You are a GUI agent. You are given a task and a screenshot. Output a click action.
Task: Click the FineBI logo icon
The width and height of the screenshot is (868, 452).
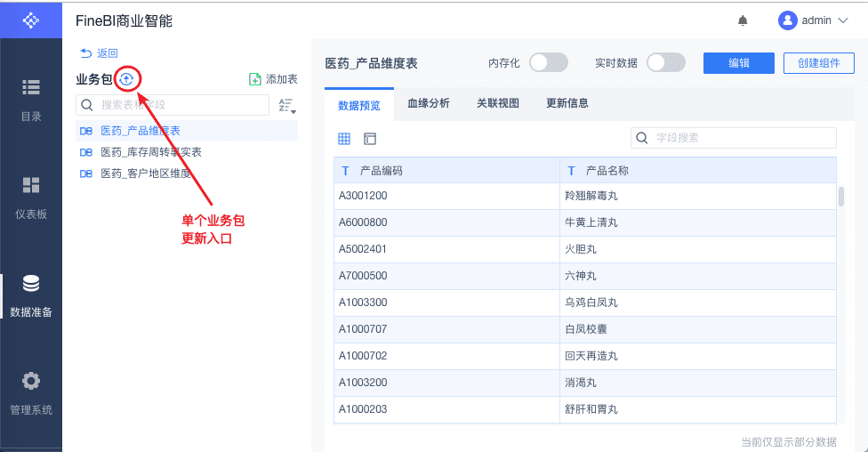31,20
